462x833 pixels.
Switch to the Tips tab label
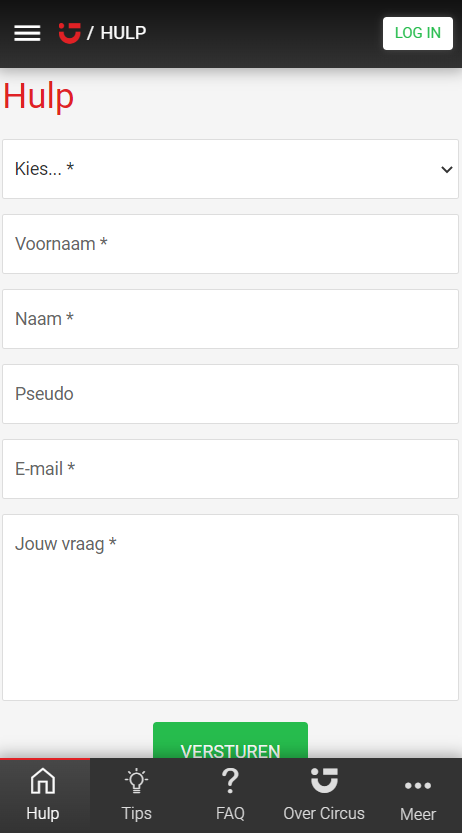coord(136,813)
